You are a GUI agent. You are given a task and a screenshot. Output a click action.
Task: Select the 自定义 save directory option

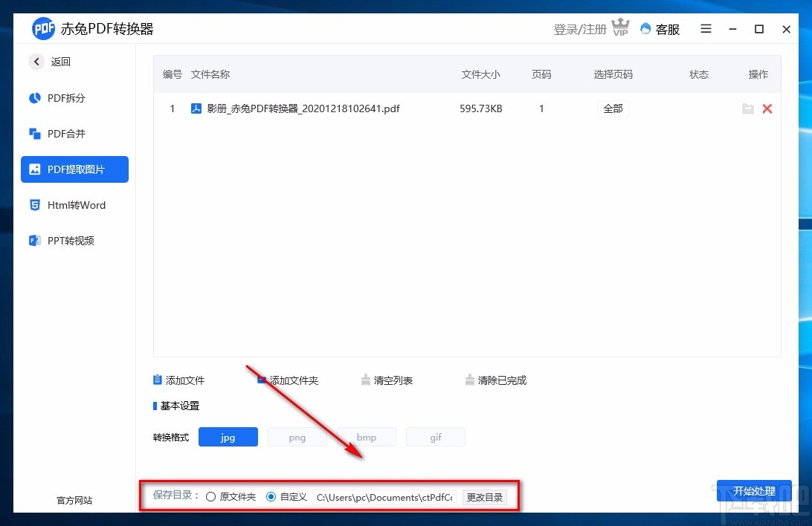coord(271,496)
